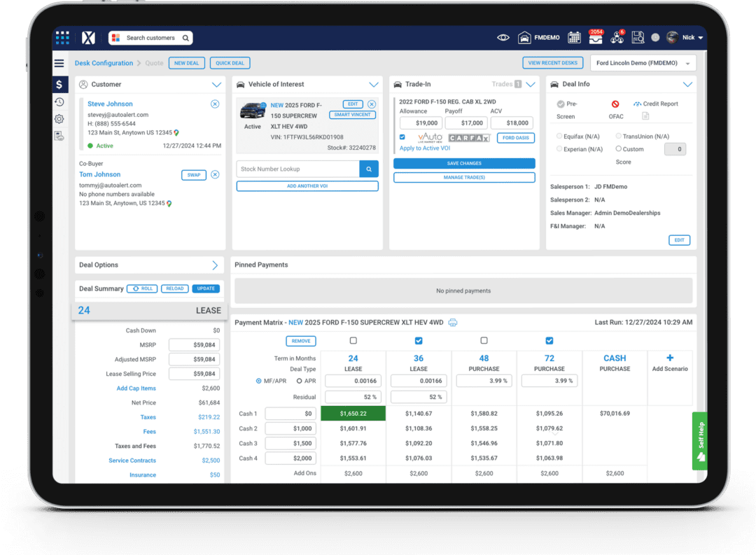
Task: Open the desking dollar icon in sidebar
Action: 59,84
